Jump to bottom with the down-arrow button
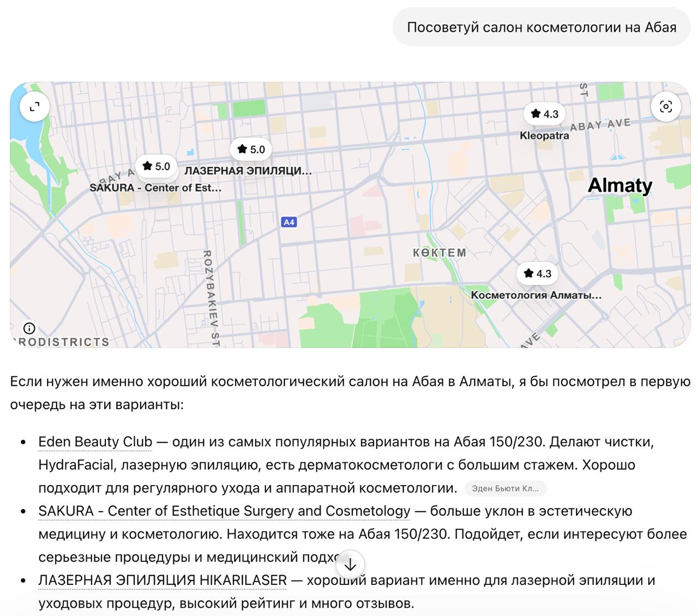 coord(350,565)
